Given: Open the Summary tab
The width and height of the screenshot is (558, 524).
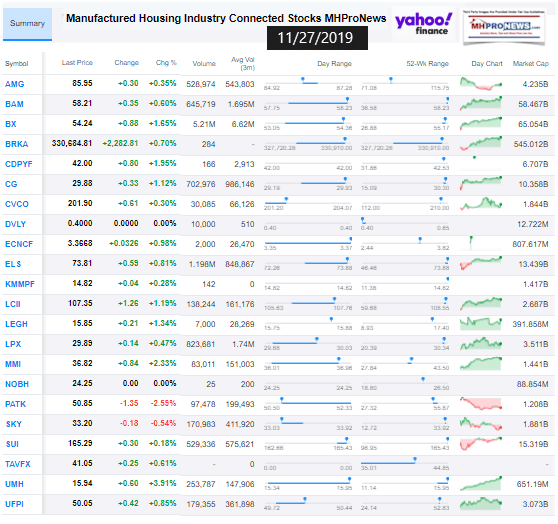Looking at the screenshot, I should (x=27, y=24).
